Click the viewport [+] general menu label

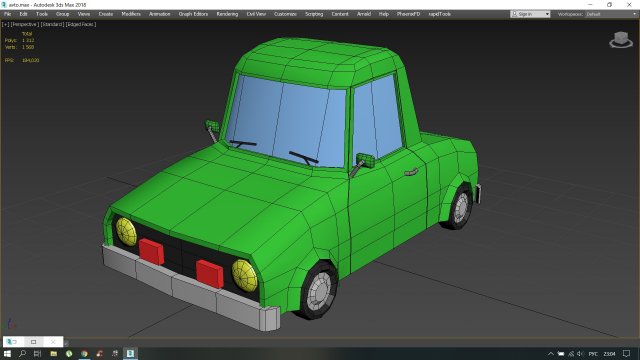tap(5, 24)
